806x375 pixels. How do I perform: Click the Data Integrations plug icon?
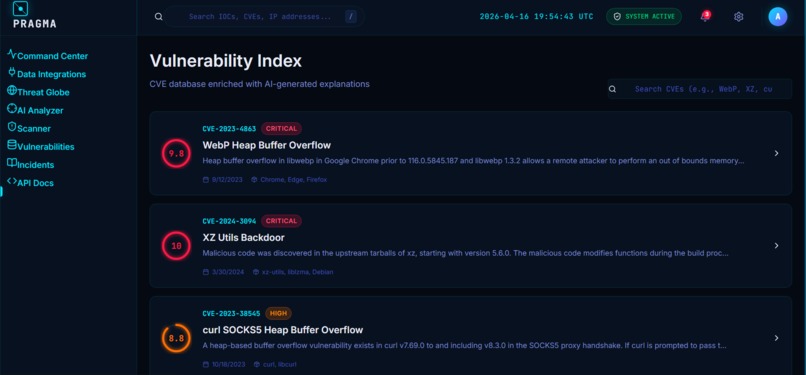click(12, 72)
